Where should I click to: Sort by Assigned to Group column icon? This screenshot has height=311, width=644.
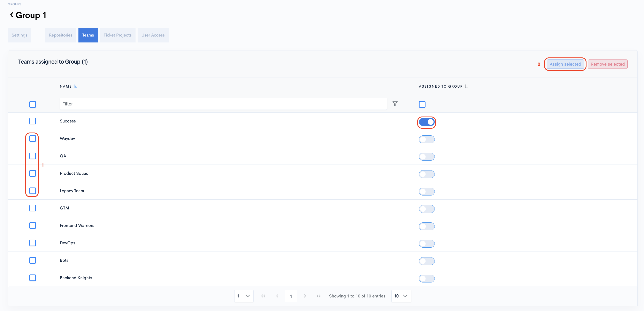(x=466, y=86)
